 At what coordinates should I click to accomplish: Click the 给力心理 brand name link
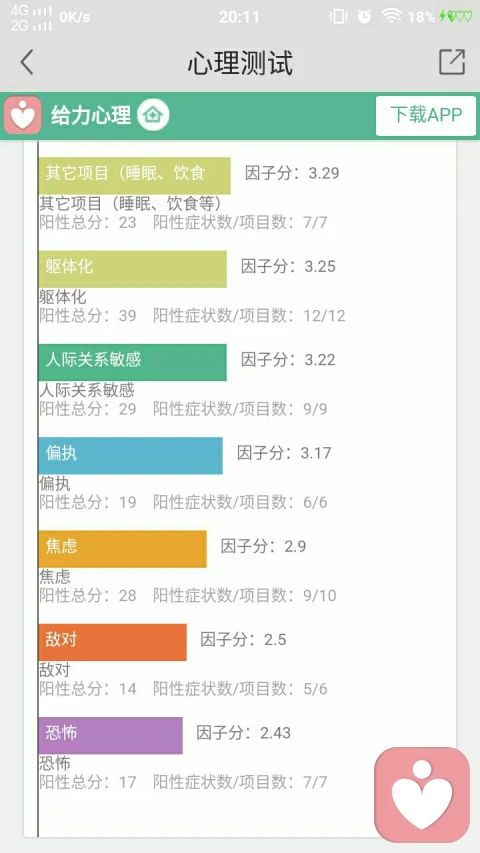(91, 115)
